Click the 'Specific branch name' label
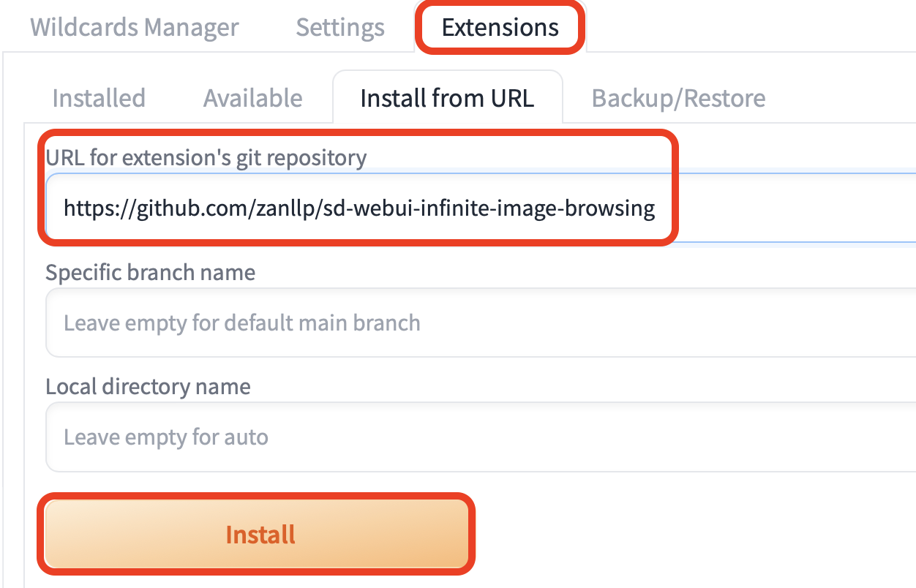 coord(150,272)
